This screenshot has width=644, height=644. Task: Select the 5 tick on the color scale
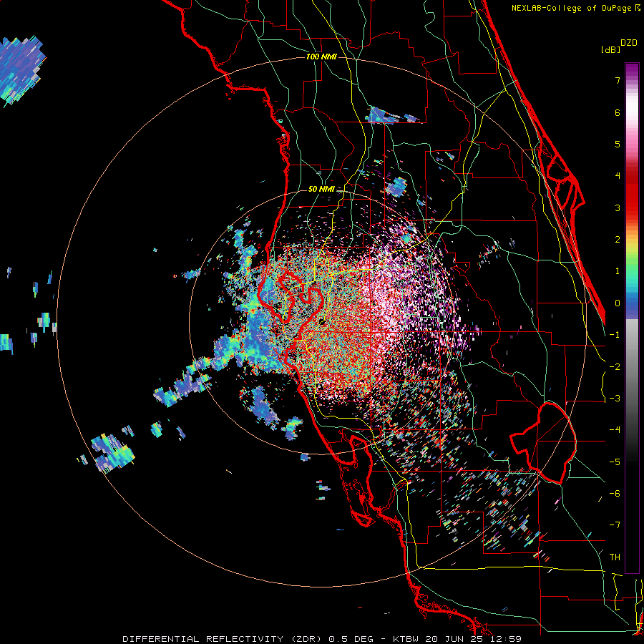tap(618, 144)
